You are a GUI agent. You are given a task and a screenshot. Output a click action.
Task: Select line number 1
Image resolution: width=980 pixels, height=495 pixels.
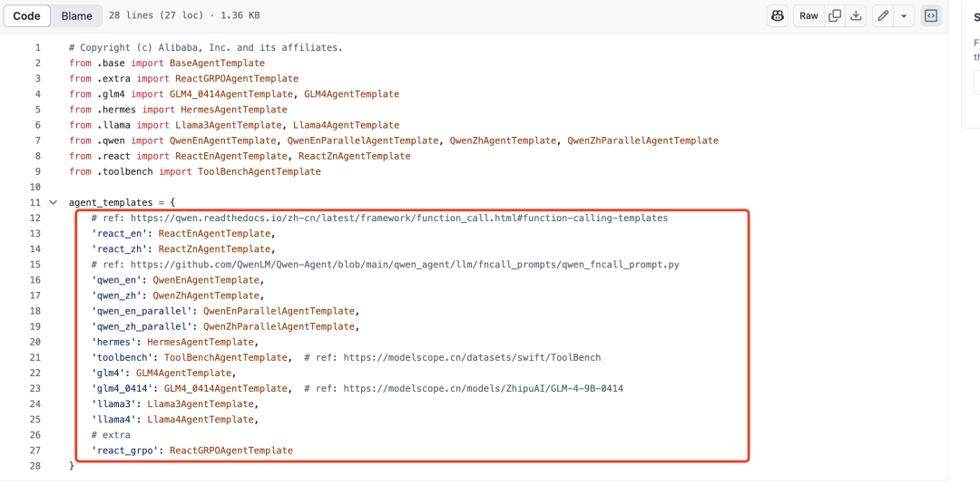pos(38,47)
